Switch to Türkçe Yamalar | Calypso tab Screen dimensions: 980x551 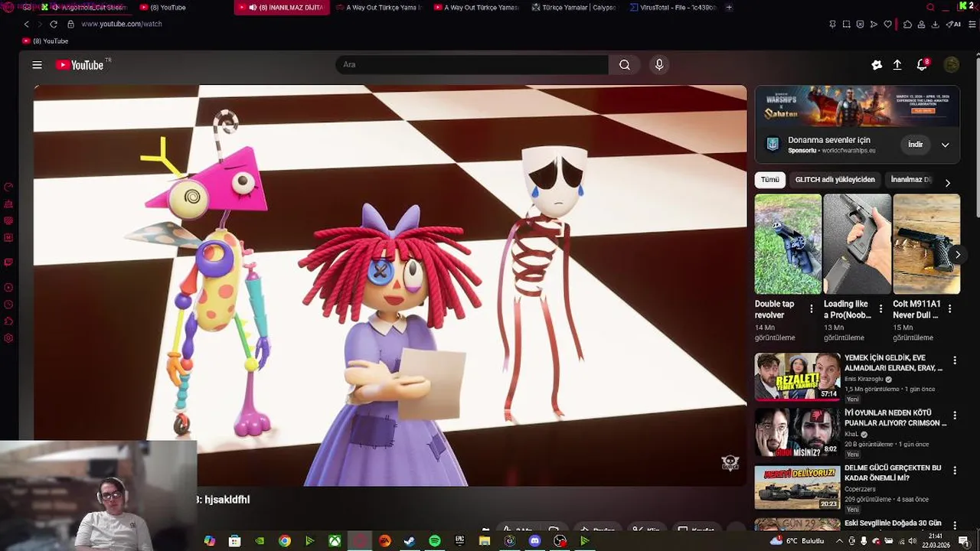click(573, 8)
